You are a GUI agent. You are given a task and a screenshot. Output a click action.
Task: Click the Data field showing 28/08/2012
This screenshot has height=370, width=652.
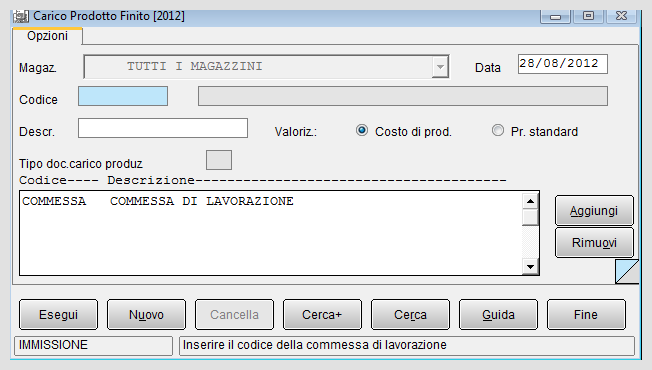(563, 64)
